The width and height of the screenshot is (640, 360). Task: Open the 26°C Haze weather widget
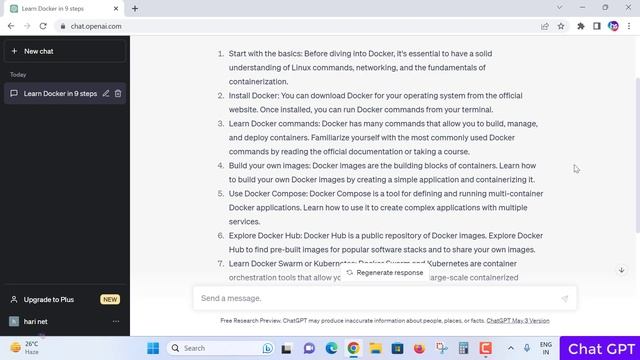point(24,348)
